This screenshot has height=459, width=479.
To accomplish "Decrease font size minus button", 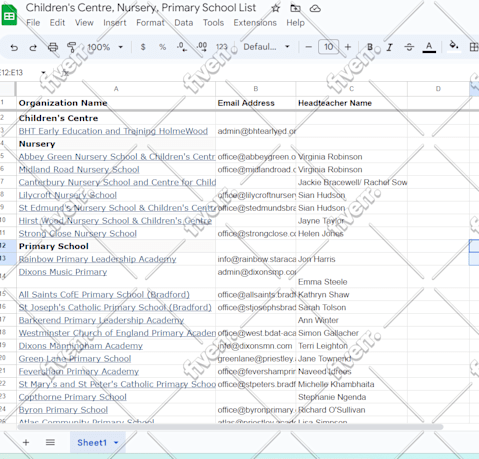I will tap(308, 47).
